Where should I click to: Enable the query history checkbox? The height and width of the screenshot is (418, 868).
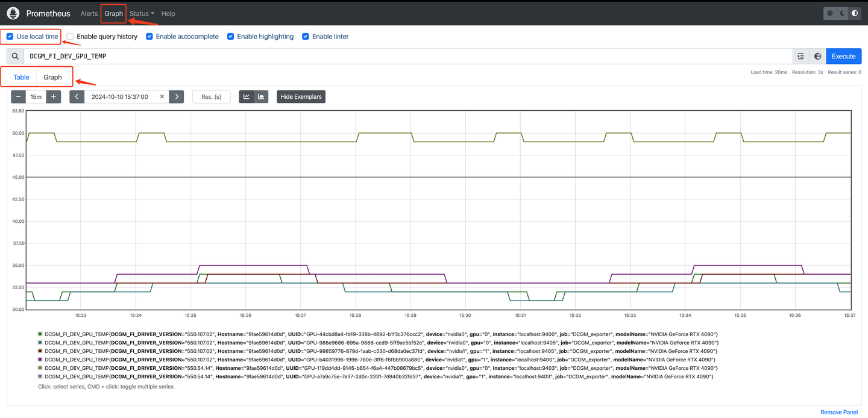(x=69, y=36)
